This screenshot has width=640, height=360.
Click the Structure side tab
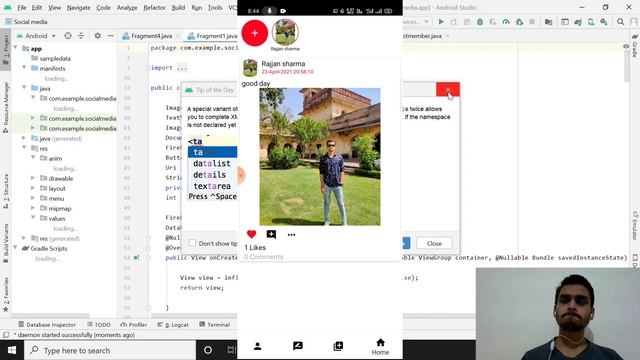pos(6,191)
